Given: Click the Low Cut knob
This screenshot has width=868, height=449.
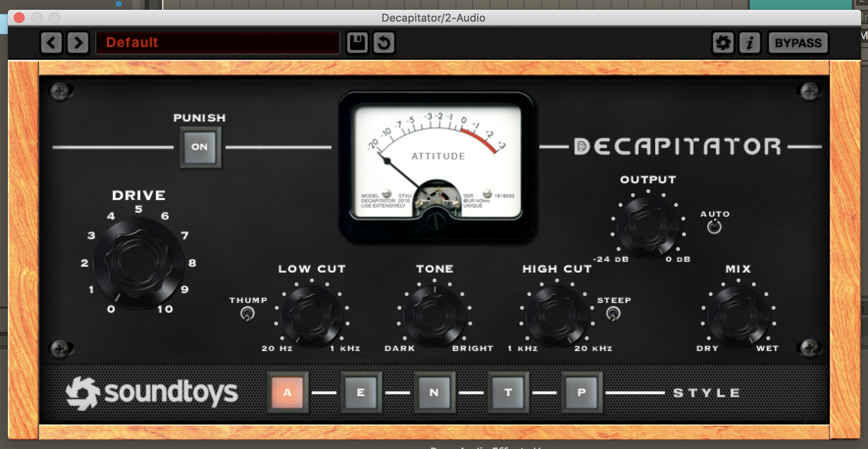Looking at the screenshot, I should (312, 316).
